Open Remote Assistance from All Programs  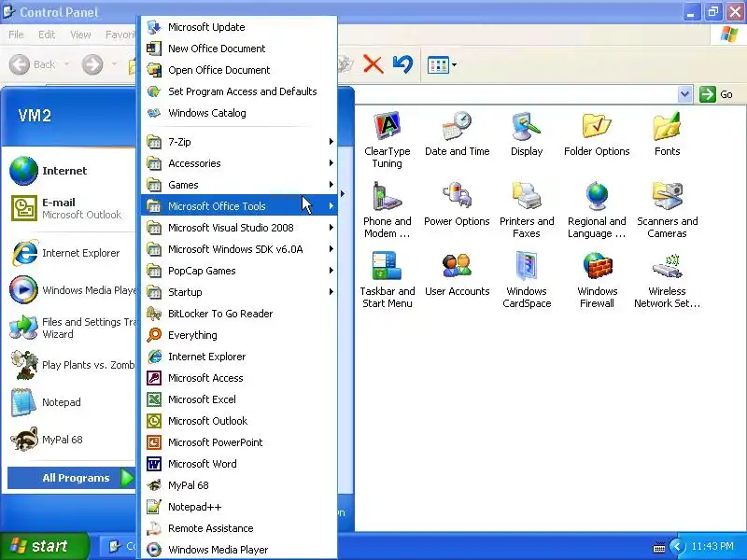239,528
